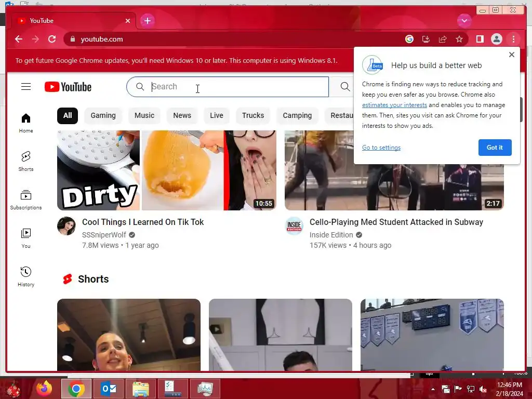Open the first Short with smiling woman
The image size is (532, 399).
tap(129, 335)
